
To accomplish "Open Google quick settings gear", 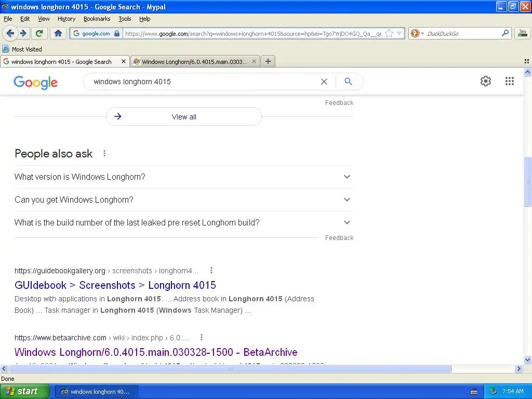I will coord(486,81).
